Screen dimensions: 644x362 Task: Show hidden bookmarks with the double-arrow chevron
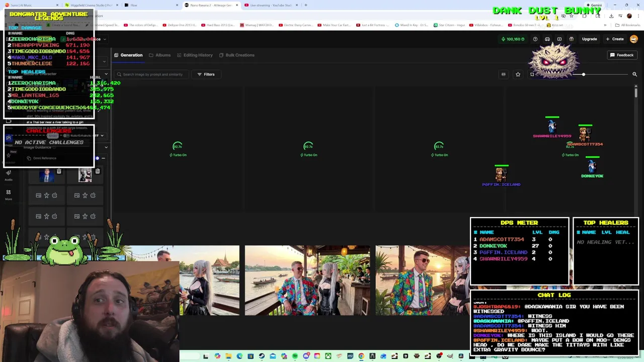(x=605, y=25)
